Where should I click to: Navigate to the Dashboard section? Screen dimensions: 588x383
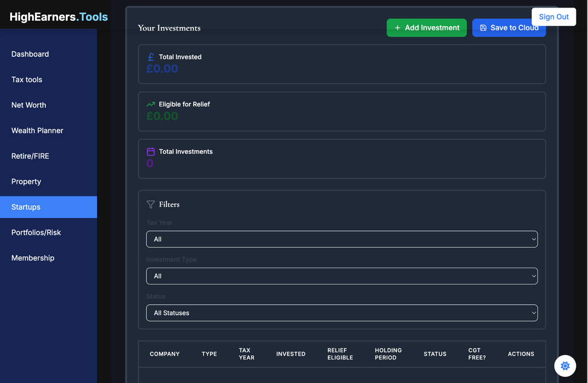(30, 54)
